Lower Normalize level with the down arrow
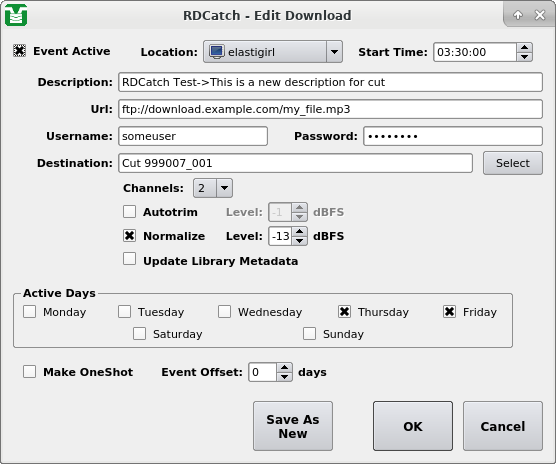This screenshot has width=556, height=464. click(300, 241)
